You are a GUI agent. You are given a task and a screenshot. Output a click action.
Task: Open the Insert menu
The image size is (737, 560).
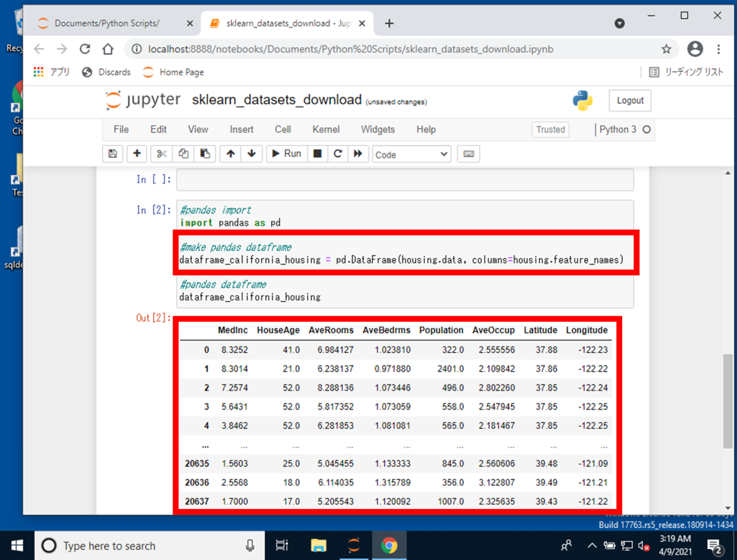[241, 130]
